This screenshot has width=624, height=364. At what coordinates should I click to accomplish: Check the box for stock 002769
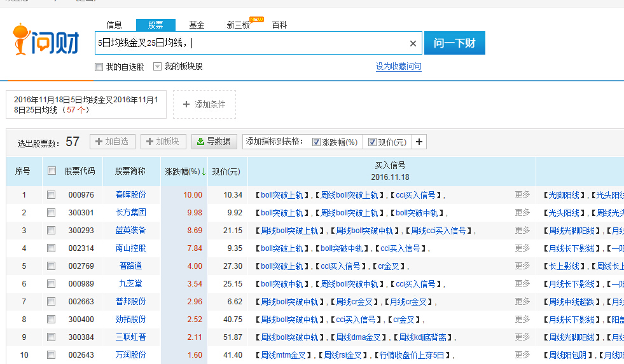coord(51,266)
